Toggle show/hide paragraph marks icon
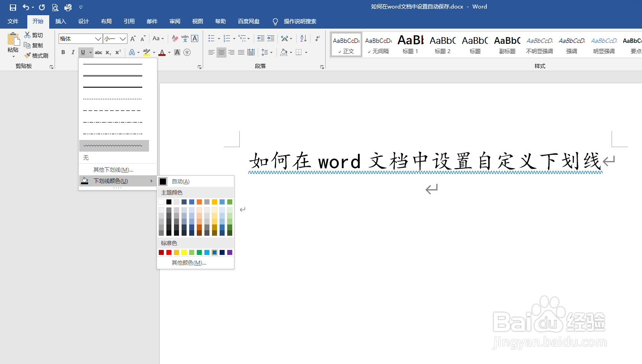This screenshot has width=642, height=364. [317, 39]
